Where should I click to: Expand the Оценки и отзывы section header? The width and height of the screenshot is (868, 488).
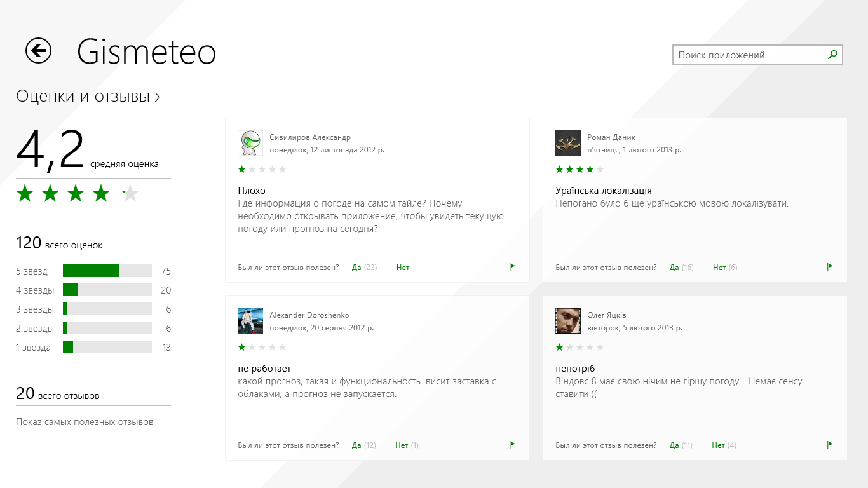click(x=88, y=97)
